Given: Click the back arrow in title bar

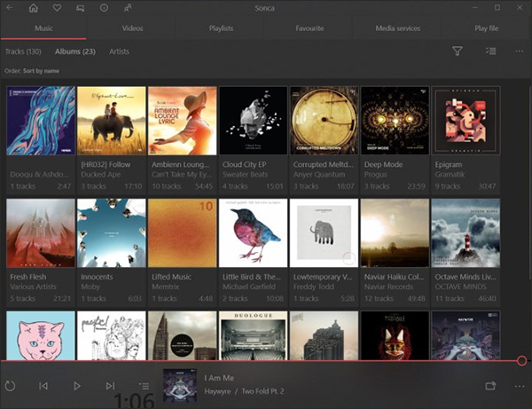Looking at the screenshot, I should [11, 8].
